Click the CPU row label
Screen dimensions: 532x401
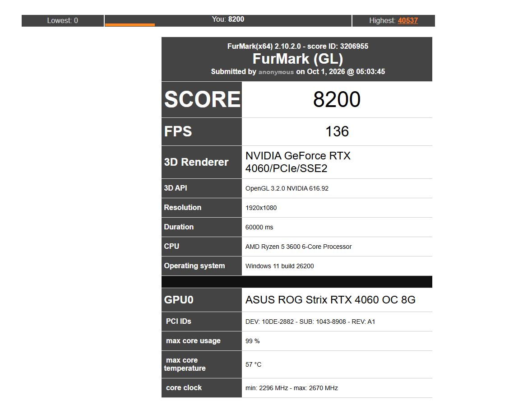(x=171, y=246)
